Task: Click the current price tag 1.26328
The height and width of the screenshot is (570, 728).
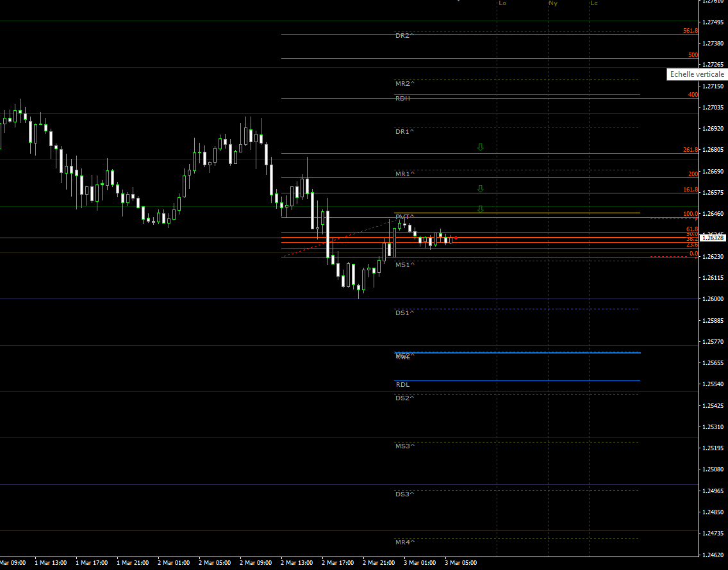Action: pos(713,238)
